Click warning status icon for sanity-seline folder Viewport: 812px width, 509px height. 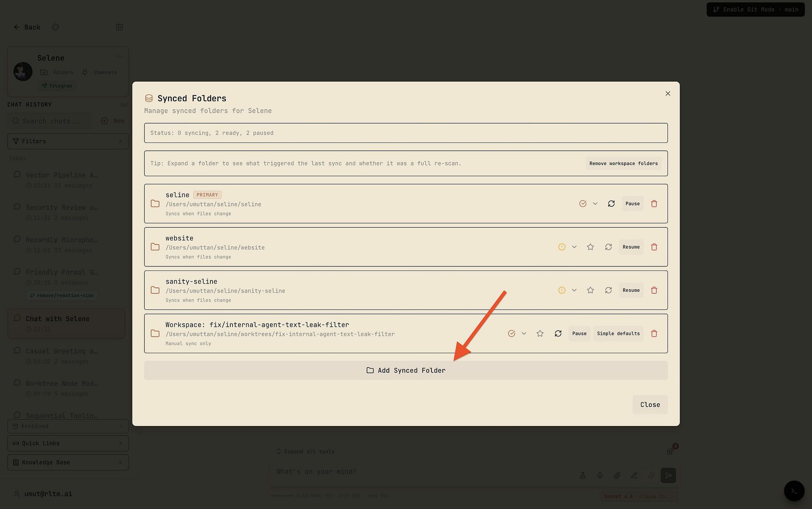562,290
